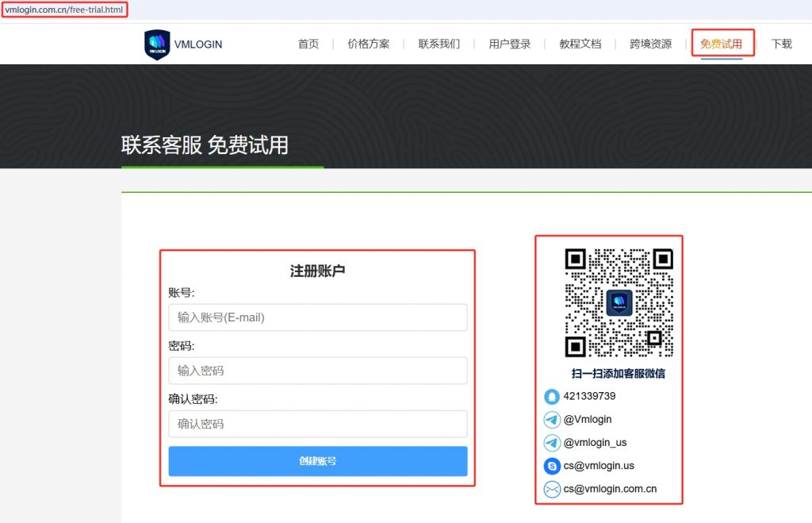The image size is (812, 523).
Task: Click the 联系客服 免费试用 banner heading
Action: point(205,145)
